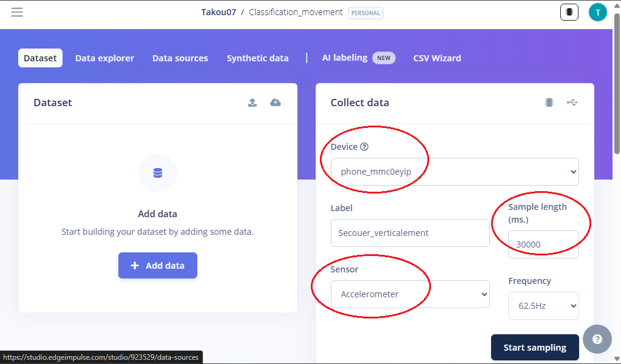Open the Synthetic data tab

[x=257, y=58]
